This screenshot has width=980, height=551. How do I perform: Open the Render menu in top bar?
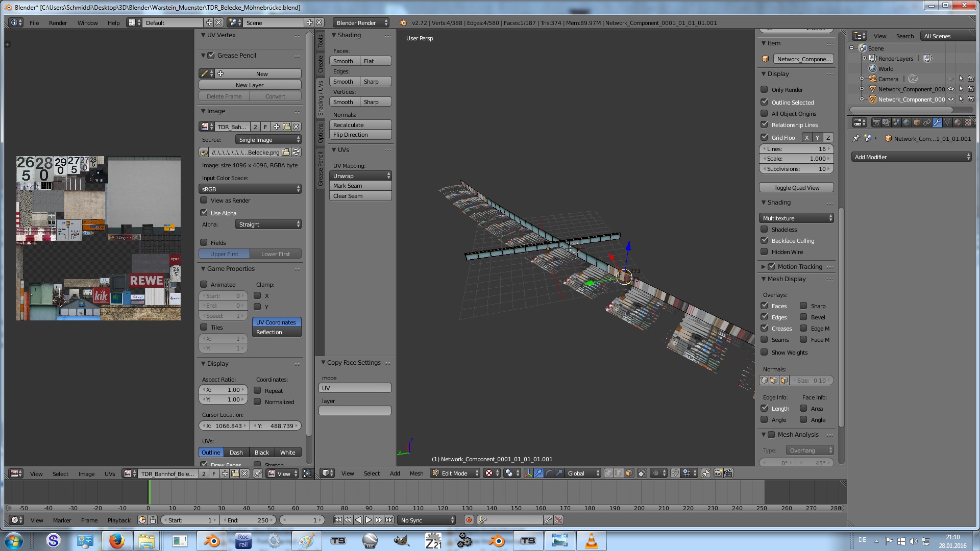(x=58, y=23)
